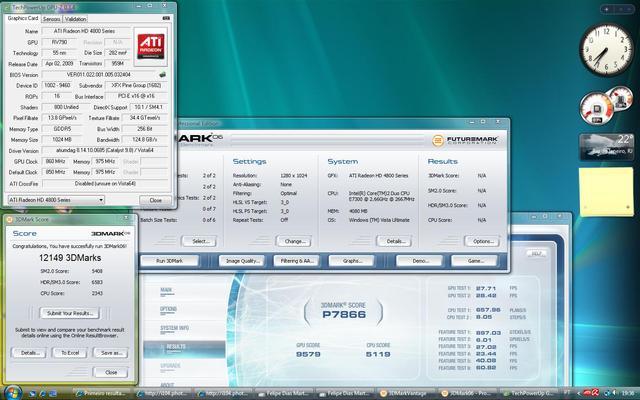This screenshot has width=640, height=400.
Task: Open the 3DMark06 taskbar button
Action: click(468, 393)
